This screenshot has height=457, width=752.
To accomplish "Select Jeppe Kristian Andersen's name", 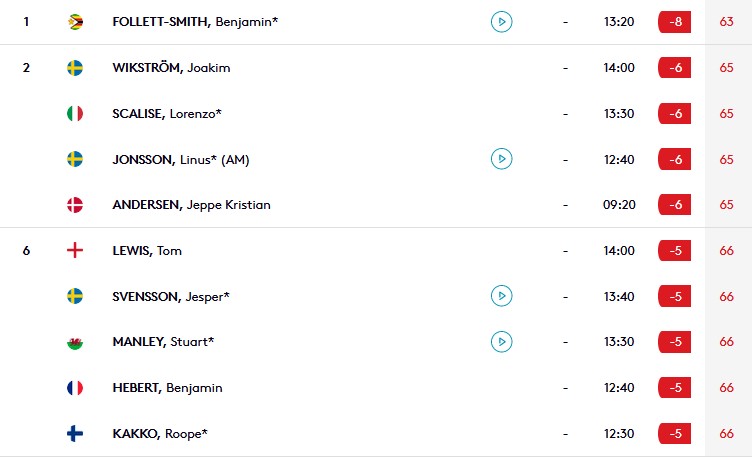I will (x=191, y=205).
